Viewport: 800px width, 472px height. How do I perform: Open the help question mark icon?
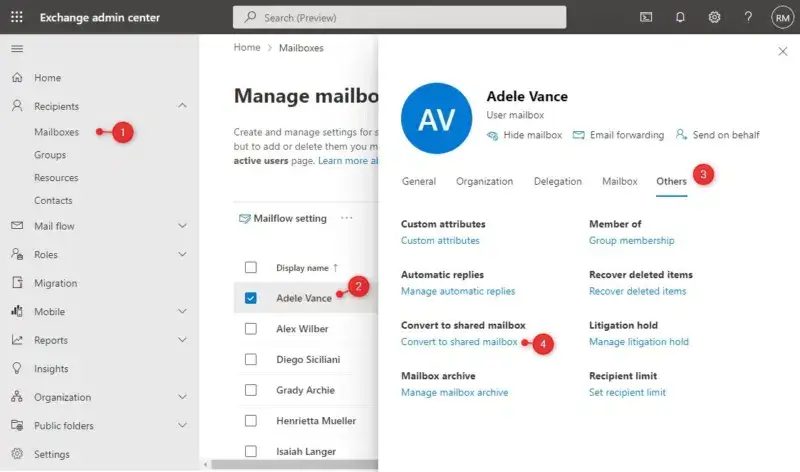point(748,17)
